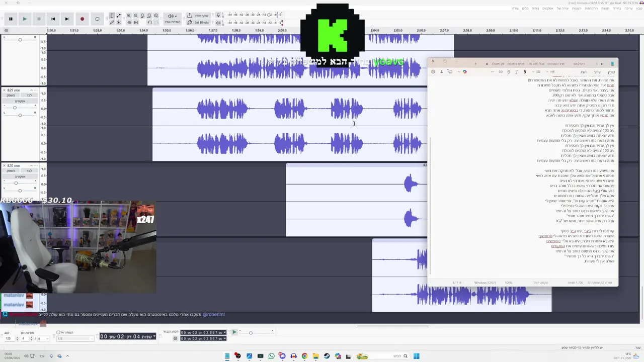The image size is (644, 362).
Task: Pause playback in Audacity transport toolbar
Action: click(10, 19)
